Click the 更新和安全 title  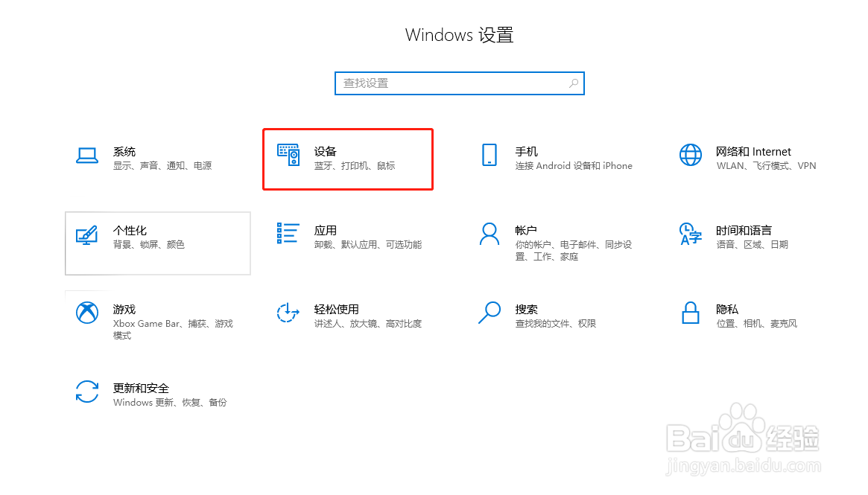point(141,389)
